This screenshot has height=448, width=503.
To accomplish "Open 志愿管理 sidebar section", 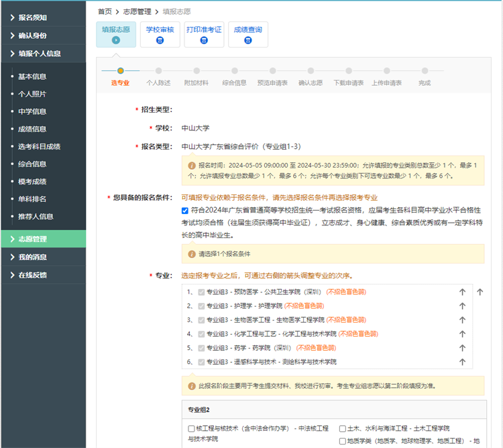I will pos(44,239).
